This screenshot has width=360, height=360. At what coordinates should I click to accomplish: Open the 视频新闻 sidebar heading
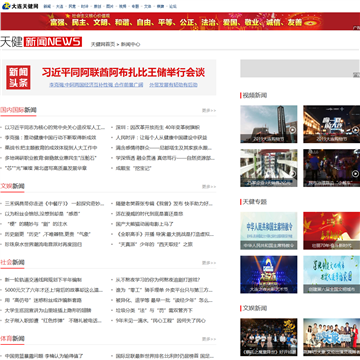(255, 95)
